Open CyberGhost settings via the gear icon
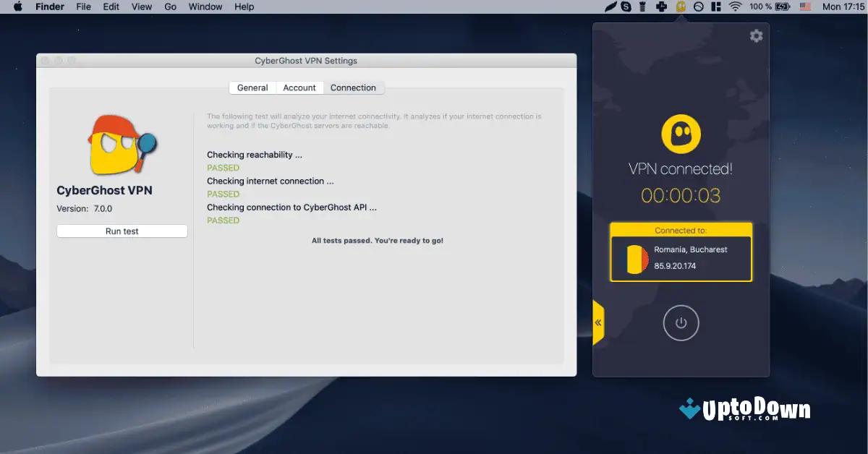 click(755, 35)
